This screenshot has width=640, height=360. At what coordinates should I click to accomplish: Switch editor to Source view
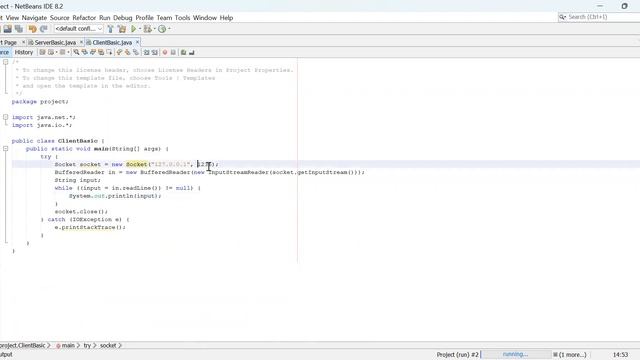coord(4,52)
